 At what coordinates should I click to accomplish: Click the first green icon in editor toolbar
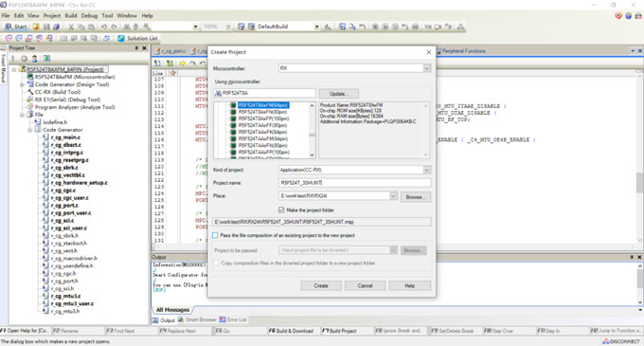pos(157,64)
